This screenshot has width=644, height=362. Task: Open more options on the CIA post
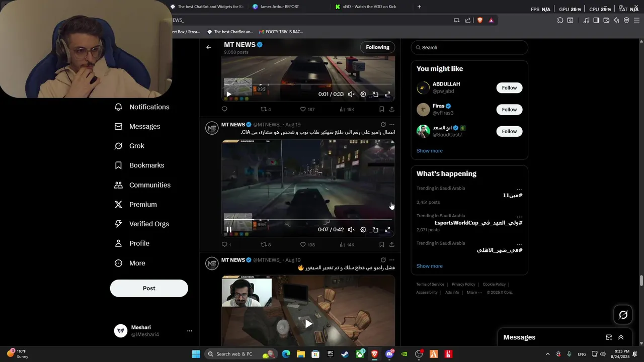[x=392, y=125]
